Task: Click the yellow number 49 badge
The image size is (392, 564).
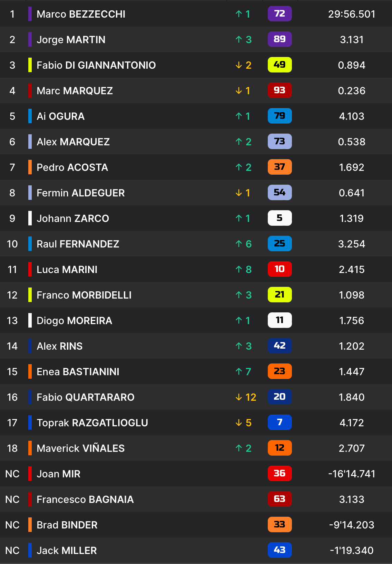Action: pos(280,65)
